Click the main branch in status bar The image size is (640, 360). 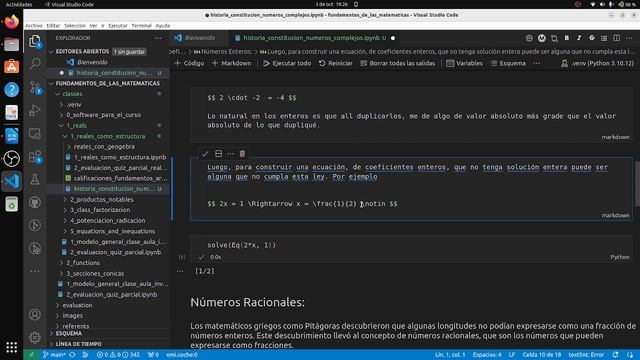click(x=54, y=355)
